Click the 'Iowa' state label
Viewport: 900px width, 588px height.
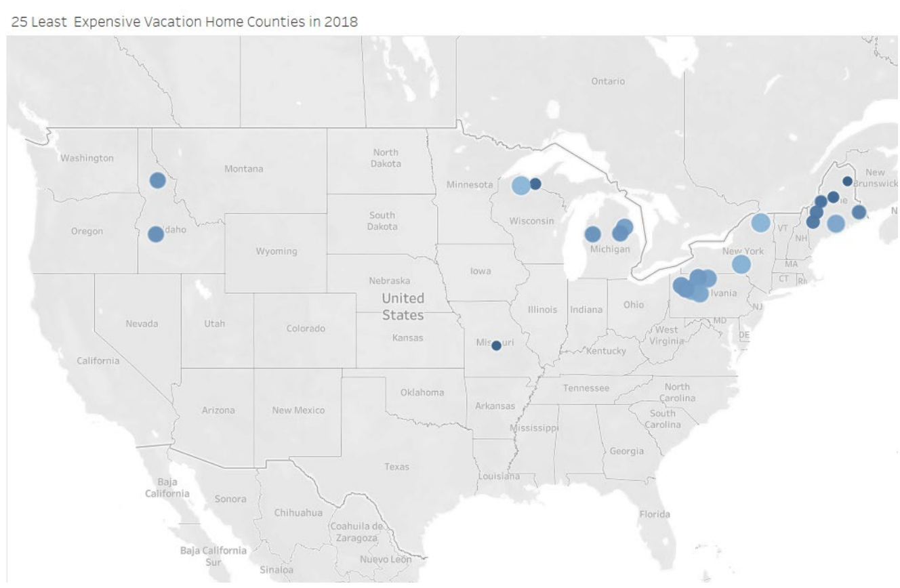click(480, 271)
